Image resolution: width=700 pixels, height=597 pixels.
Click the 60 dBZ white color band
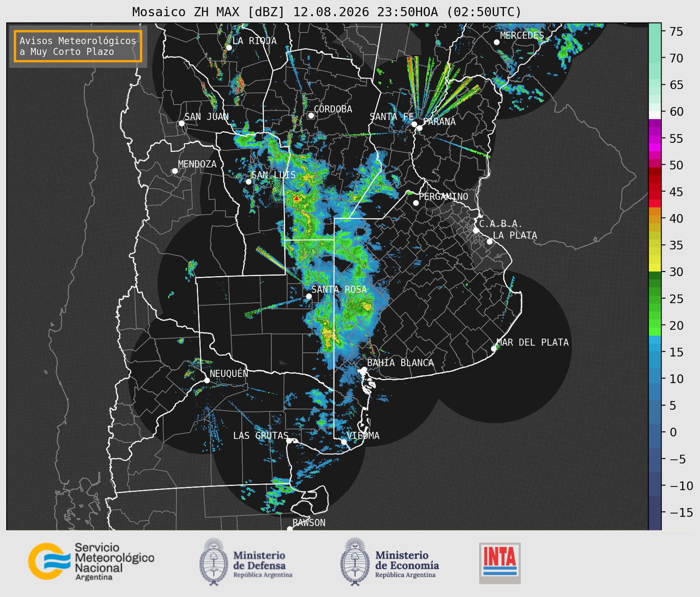[655, 115]
